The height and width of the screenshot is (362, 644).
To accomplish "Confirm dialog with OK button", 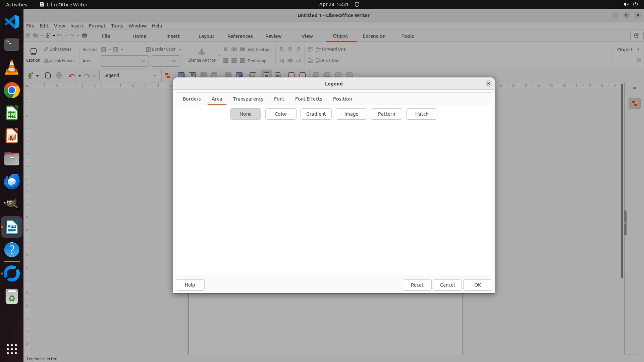I will [x=477, y=285].
